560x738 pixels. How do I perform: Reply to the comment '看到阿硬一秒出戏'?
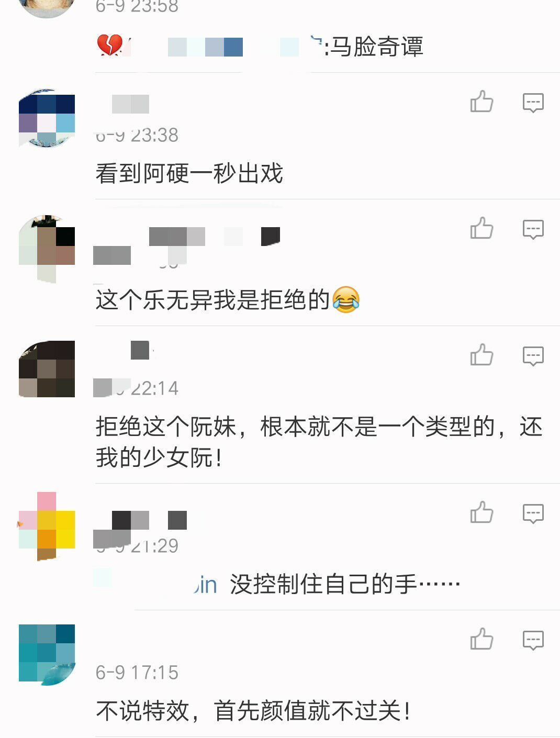tap(533, 103)
